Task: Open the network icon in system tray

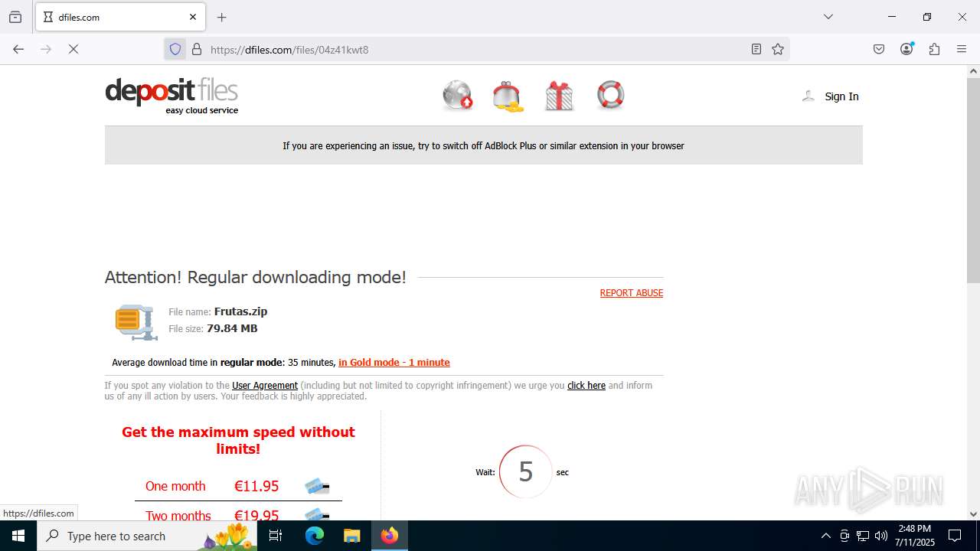Action: point(863,536)
